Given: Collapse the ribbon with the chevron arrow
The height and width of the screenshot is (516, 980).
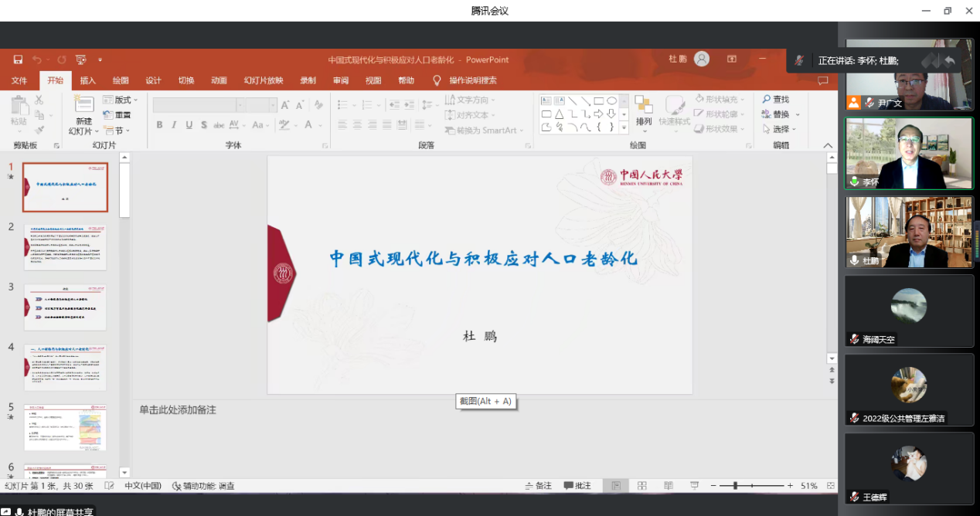Looking at the screenshot, I should tap(828, 145).
